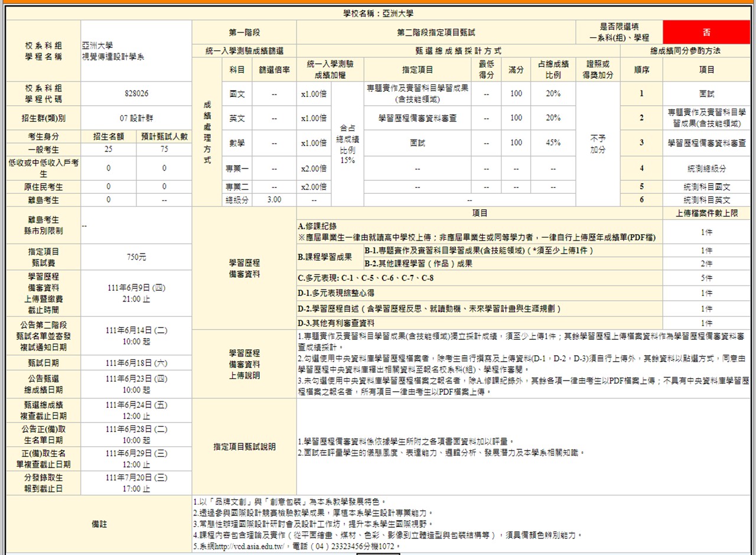Screen dimensions: 756x555
Task: Click the exam date 111年6月18日 (六)
Action: click(x=136, y=363)
